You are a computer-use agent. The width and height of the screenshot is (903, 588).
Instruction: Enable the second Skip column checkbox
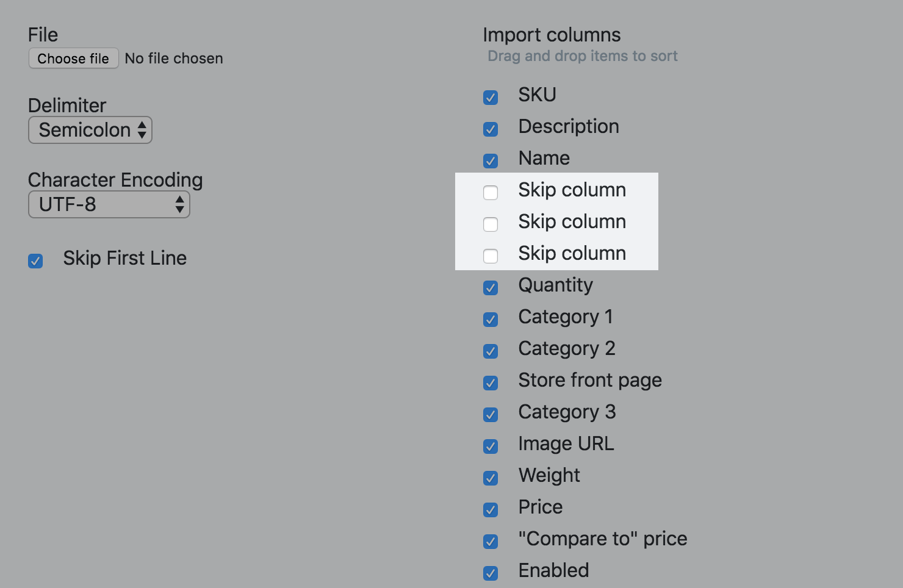[x=491, y=224]
